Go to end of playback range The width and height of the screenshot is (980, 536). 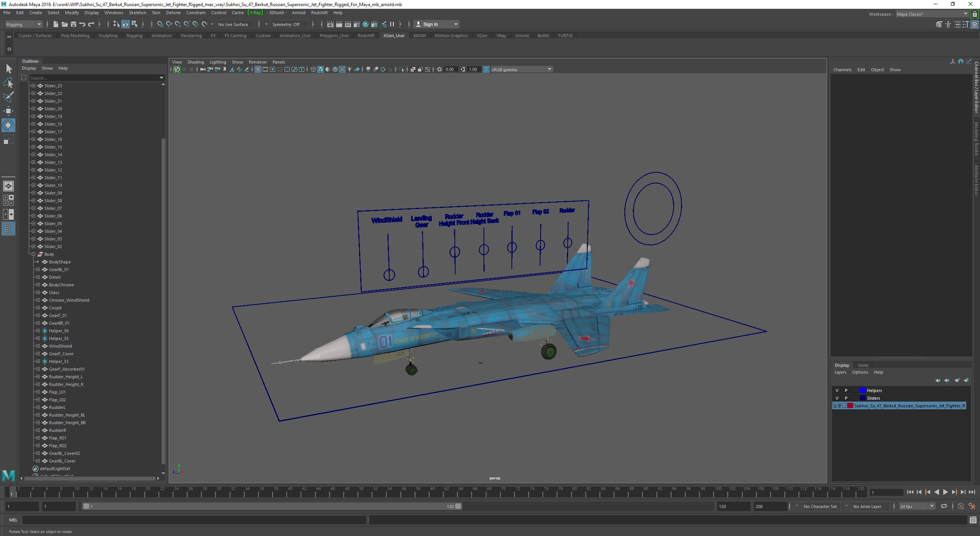coord(972,492)
